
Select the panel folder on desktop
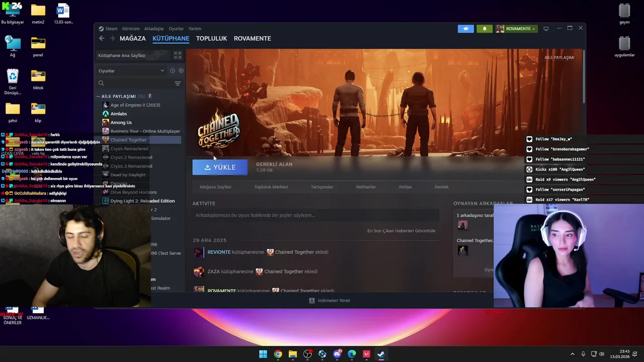click(x=38, y=47)
